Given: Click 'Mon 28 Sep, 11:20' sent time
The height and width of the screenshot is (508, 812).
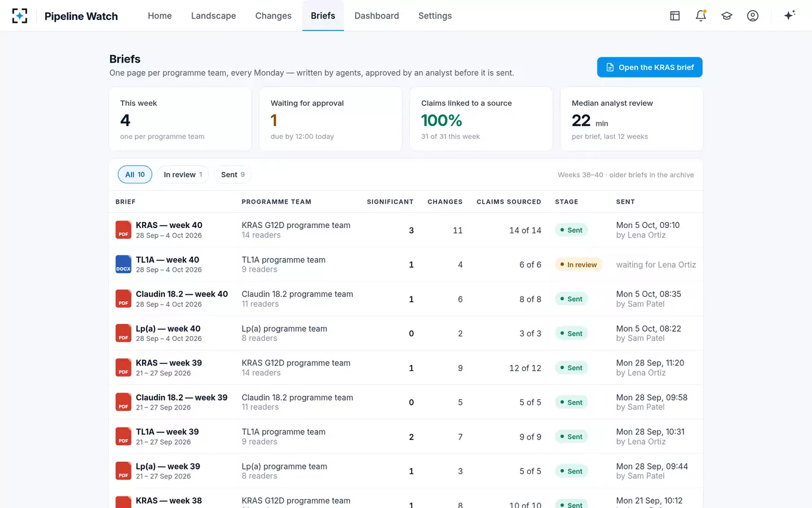Looking at the screenshot, I should tap(650, 363).
